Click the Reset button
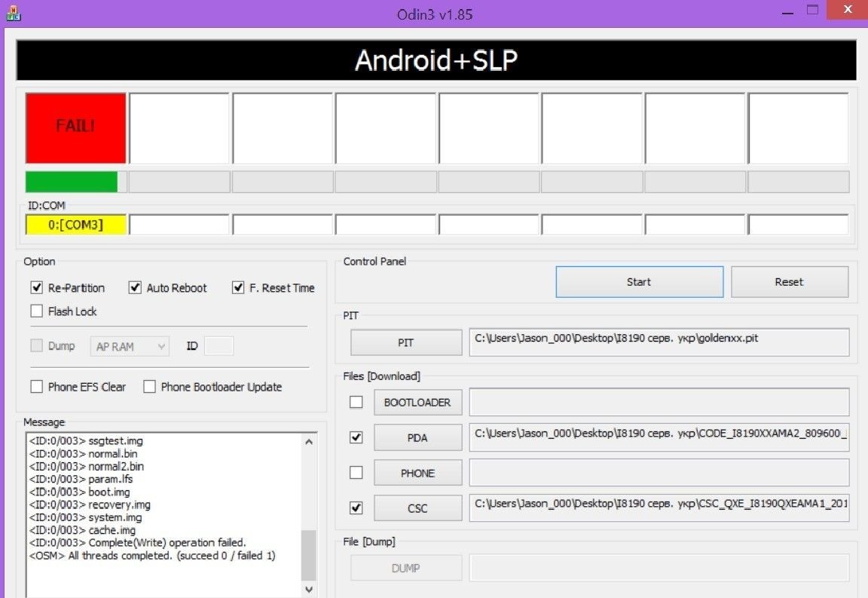The height and width of the screenshot is (598, 868). point(790,281)
